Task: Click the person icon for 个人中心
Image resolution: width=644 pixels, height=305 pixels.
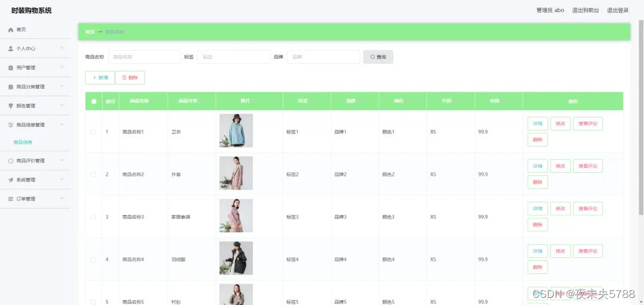Action: tap(11, 48)
